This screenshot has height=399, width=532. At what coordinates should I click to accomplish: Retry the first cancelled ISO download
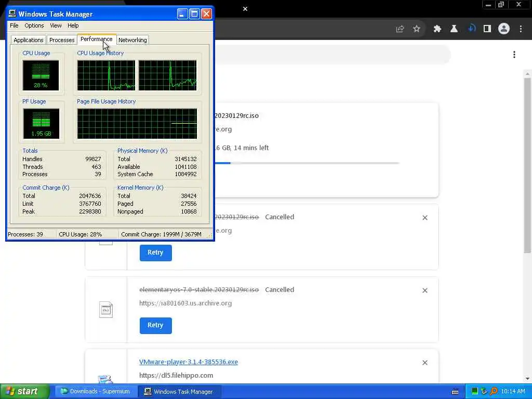(155, 253)
